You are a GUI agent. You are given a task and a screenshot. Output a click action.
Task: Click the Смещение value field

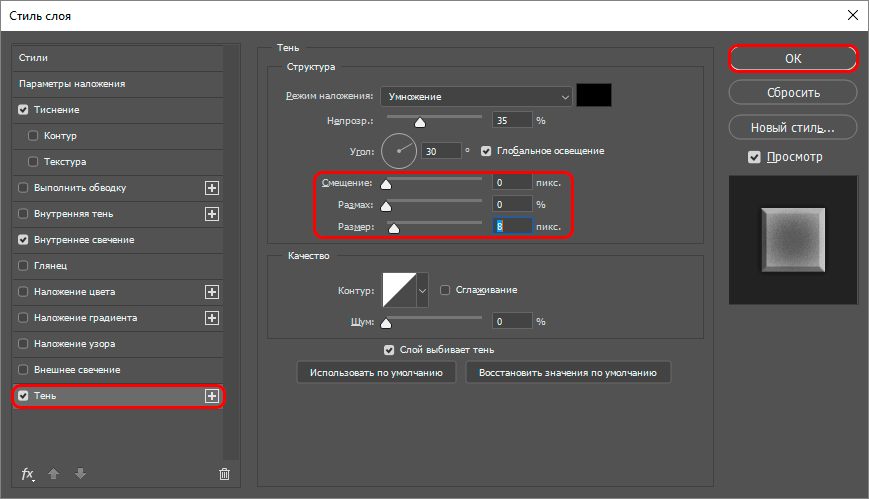click(512, 182)
